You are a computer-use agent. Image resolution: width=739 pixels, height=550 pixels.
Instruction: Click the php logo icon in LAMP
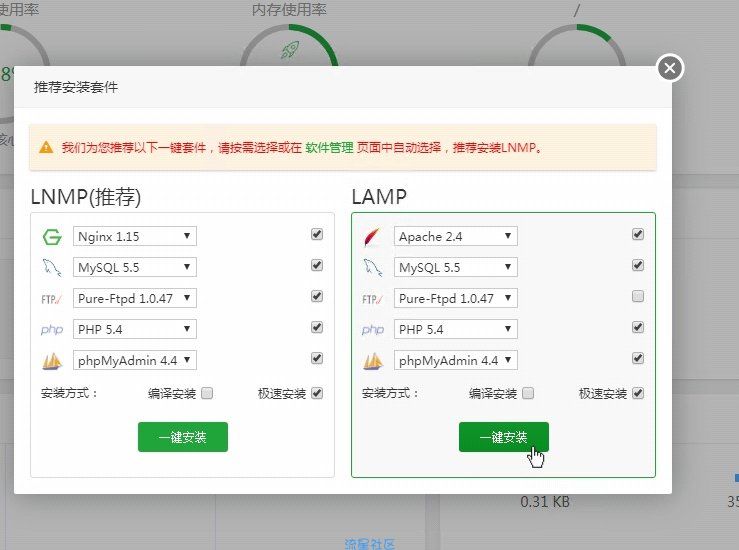coord(373,329)
